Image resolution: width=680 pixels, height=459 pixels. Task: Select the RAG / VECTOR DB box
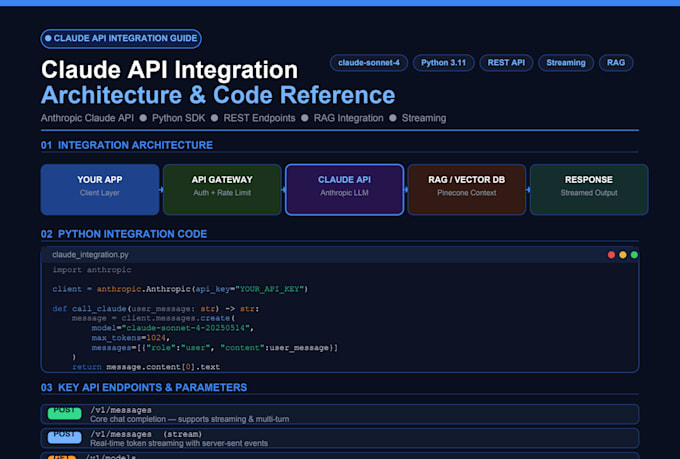click(x=467, y=190)
